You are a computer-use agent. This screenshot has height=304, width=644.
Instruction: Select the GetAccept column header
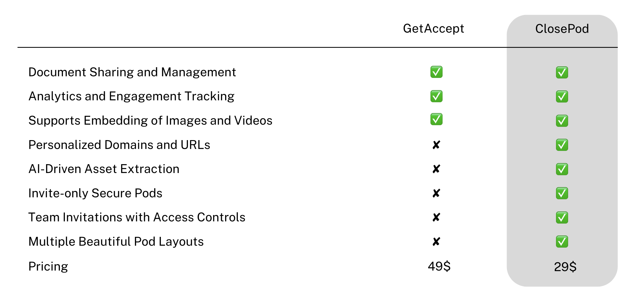point(433,29)
